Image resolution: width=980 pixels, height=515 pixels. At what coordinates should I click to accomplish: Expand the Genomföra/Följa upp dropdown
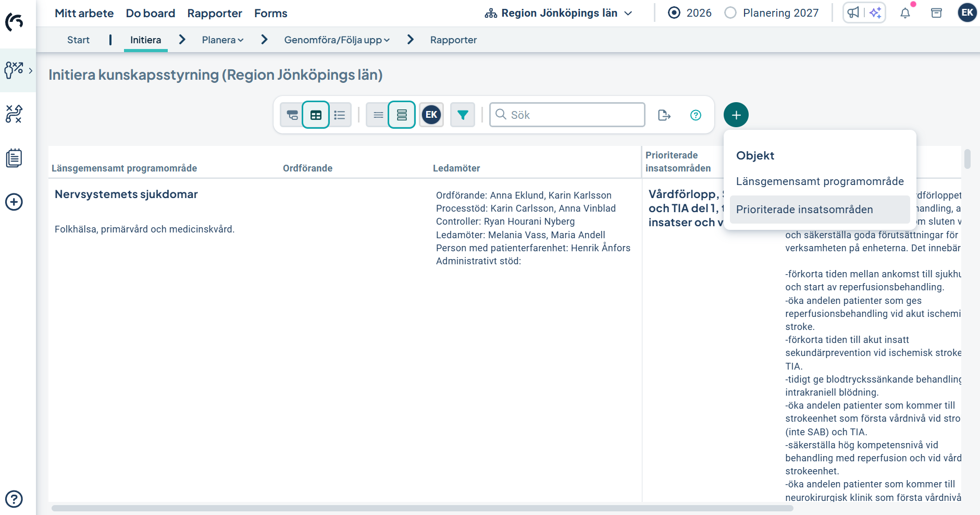pyautogui.click(x=337, y=40)
